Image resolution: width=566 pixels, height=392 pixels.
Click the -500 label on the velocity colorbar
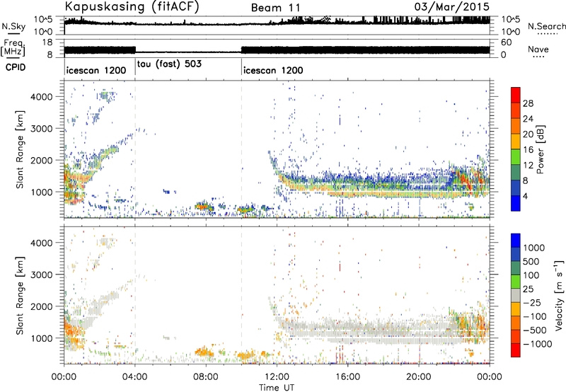pyautogui.click(x=535, y=330)
